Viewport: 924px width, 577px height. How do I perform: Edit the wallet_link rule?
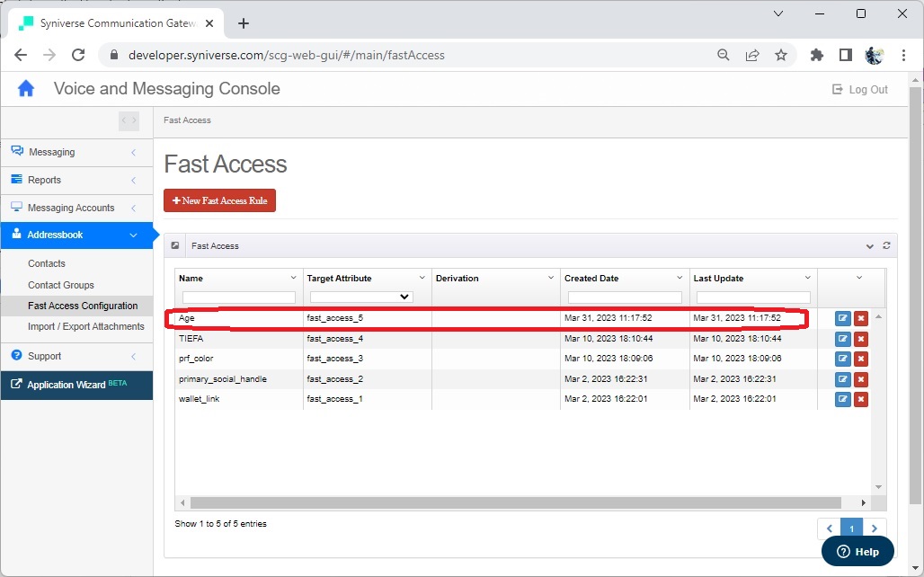tap(843, 399)
